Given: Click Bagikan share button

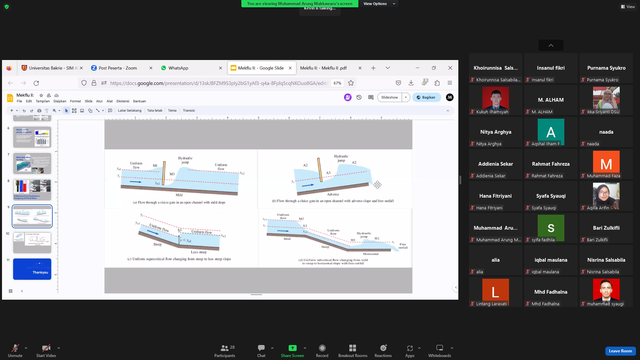Looking at the screenshot, I should pyautogui.click(x=426, y=98).
